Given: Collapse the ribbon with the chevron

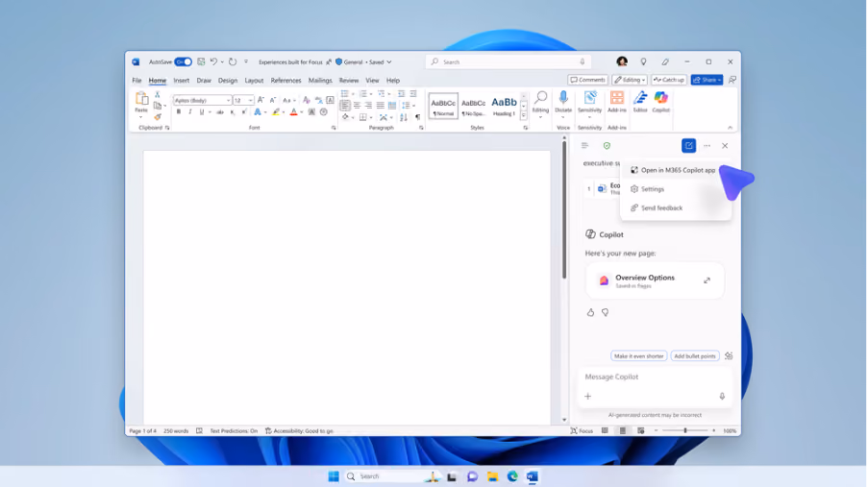Looking at the screenshot, I should [x=730, y=128].
